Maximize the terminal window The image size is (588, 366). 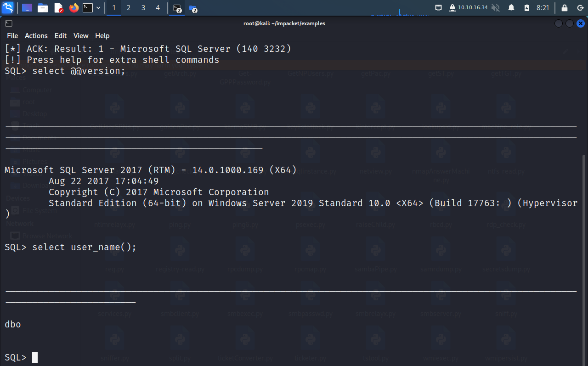click(x=570, y=23)
